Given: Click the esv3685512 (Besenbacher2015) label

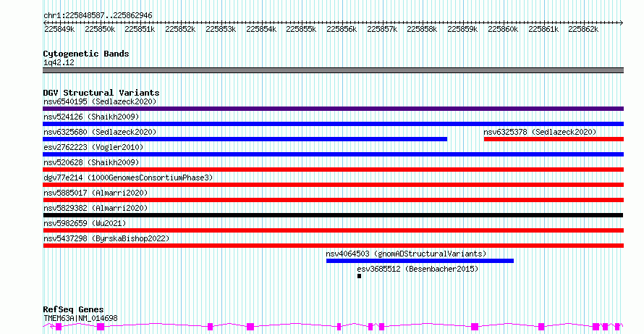Looking at the screenshot, I should pyautogui.click(x=418, y=269).
